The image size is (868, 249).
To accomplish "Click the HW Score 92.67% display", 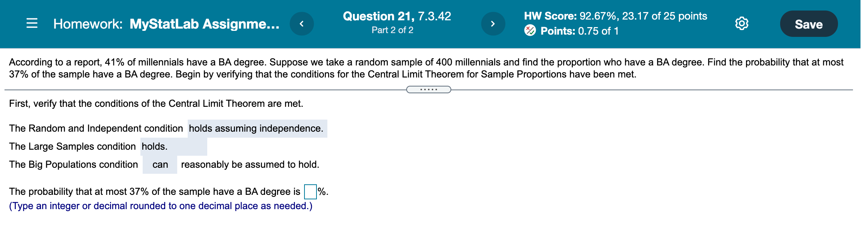I will click(x=616, y=15).
